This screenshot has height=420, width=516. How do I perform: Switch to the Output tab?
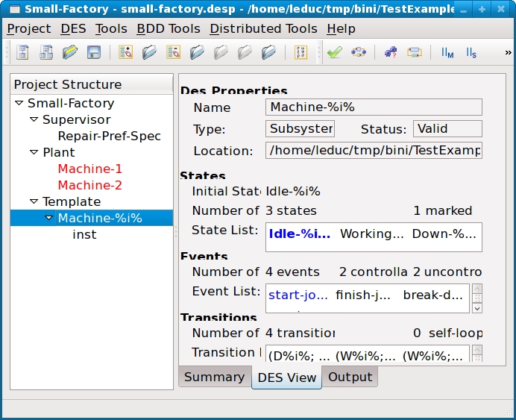click(350, 377)
